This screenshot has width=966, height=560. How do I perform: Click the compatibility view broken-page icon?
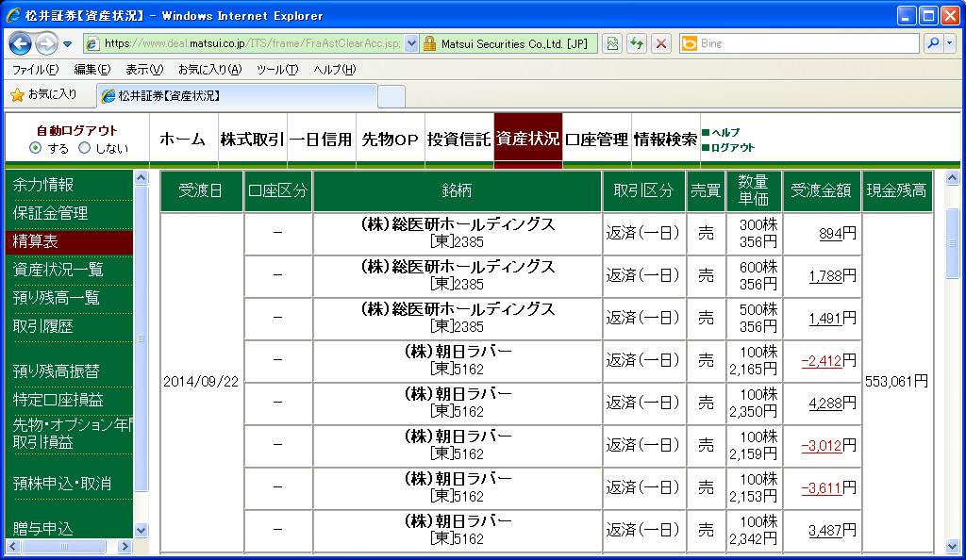tap(611, 43)
